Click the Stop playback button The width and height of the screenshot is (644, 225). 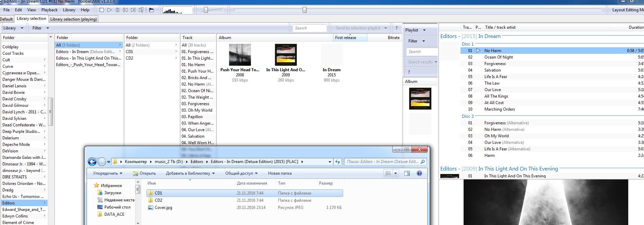tap(102, 10)
